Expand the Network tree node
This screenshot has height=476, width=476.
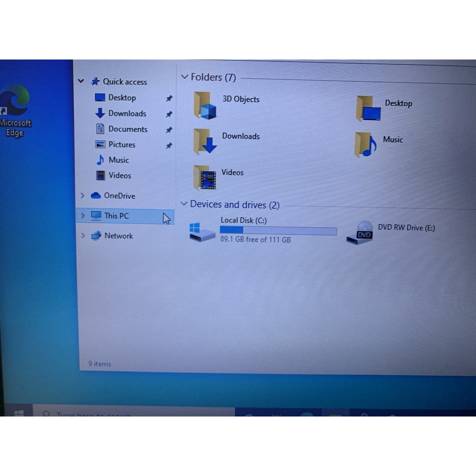click(83, 236)
